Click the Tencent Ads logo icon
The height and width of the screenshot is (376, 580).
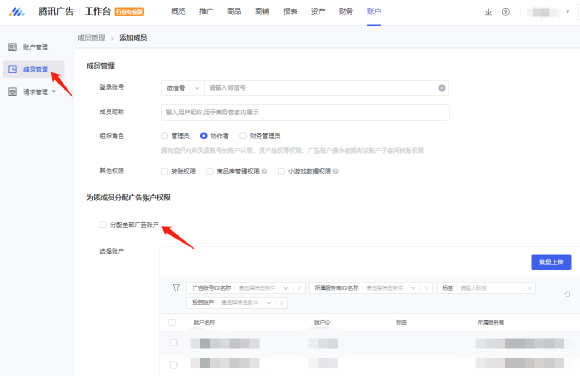tap(17, 12)
